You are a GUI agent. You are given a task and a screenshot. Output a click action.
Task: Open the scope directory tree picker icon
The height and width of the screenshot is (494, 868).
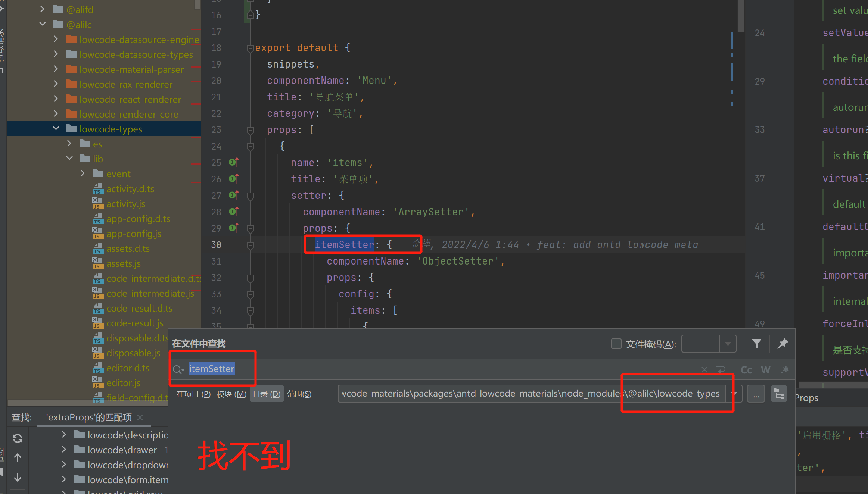[x=779, y=393]
